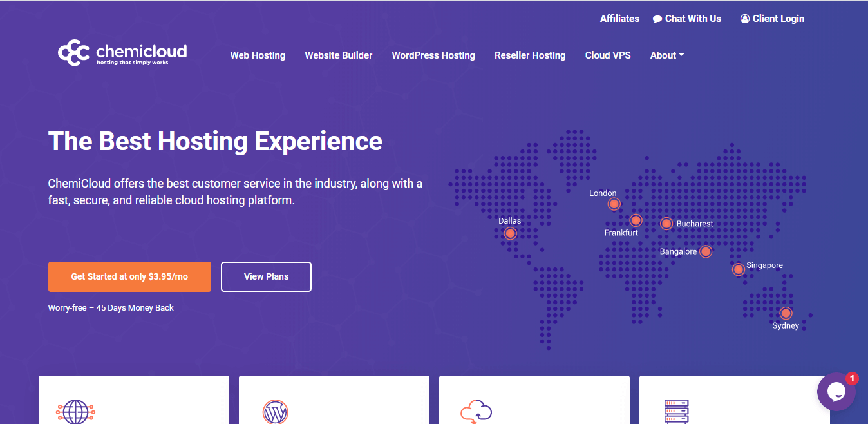Go to WordPress Hosting page
Screen dimensions: 868x424
pos(433,55)
